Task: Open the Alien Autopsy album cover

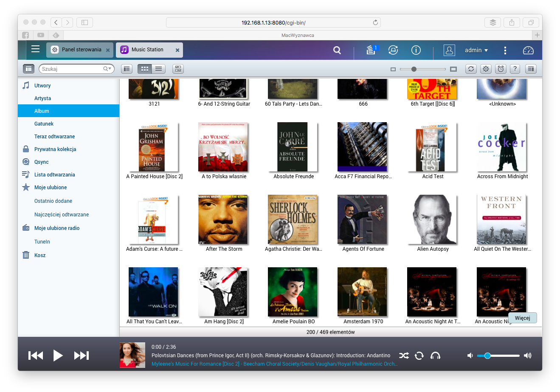Action: (432, 219)
